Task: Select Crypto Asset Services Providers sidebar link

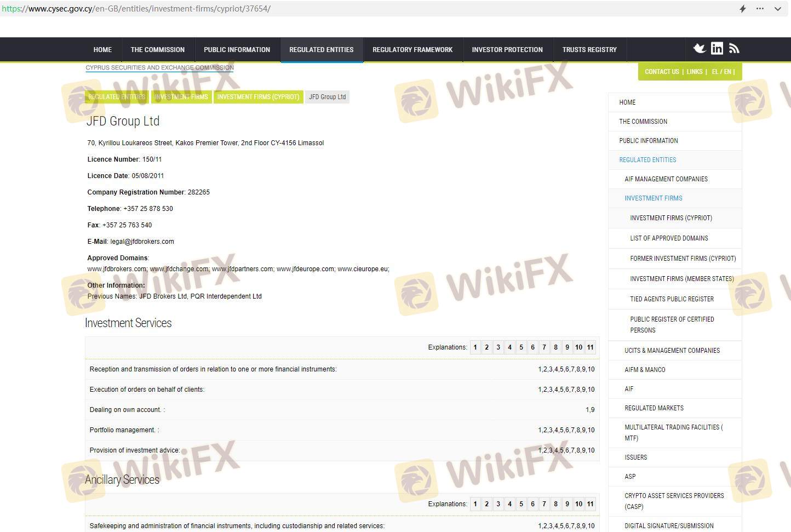Action: [x=674, y=501]
